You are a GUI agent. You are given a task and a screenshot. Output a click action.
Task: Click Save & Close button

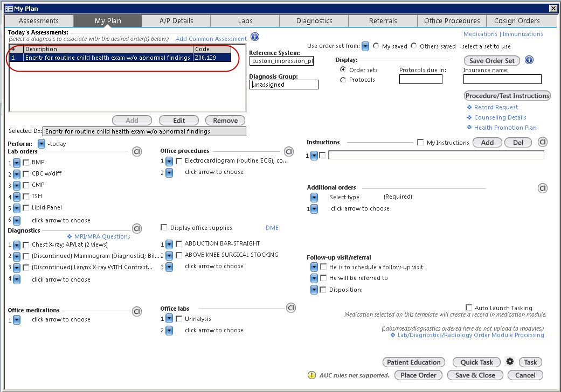(475, 375)
